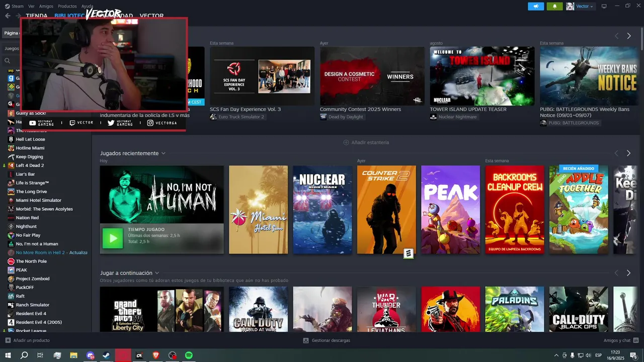This screenshot has width=644, height=362.
Task: Click Añadir un producto
Action: point(27,340)
